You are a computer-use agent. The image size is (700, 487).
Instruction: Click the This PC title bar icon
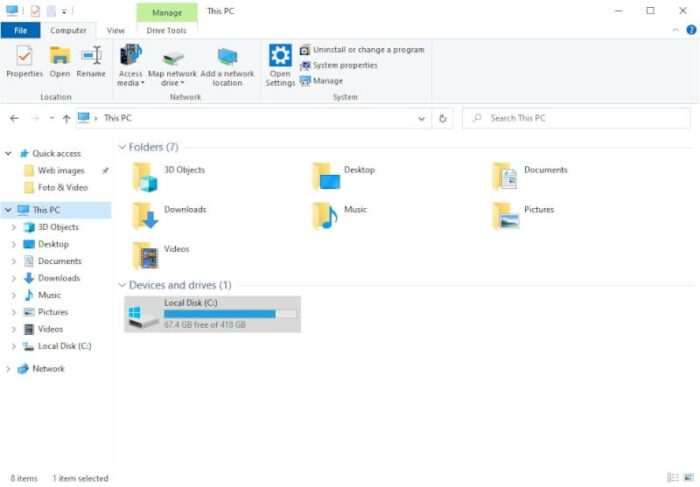tap(12, 10)
